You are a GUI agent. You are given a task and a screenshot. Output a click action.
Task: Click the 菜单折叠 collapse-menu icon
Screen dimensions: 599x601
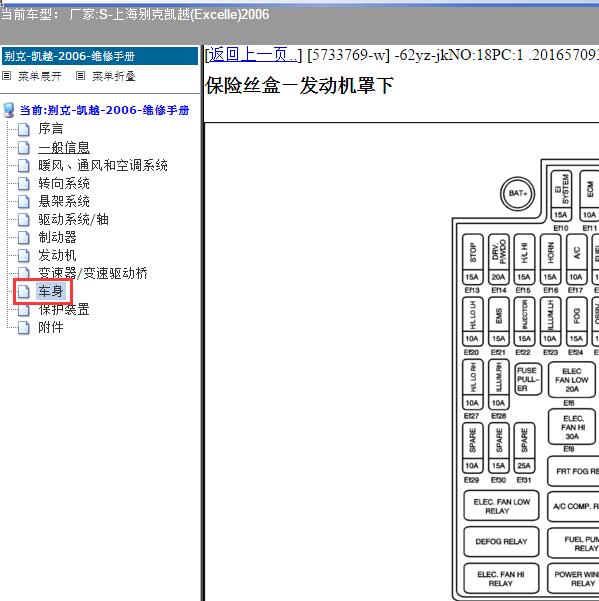pos(80,76)
